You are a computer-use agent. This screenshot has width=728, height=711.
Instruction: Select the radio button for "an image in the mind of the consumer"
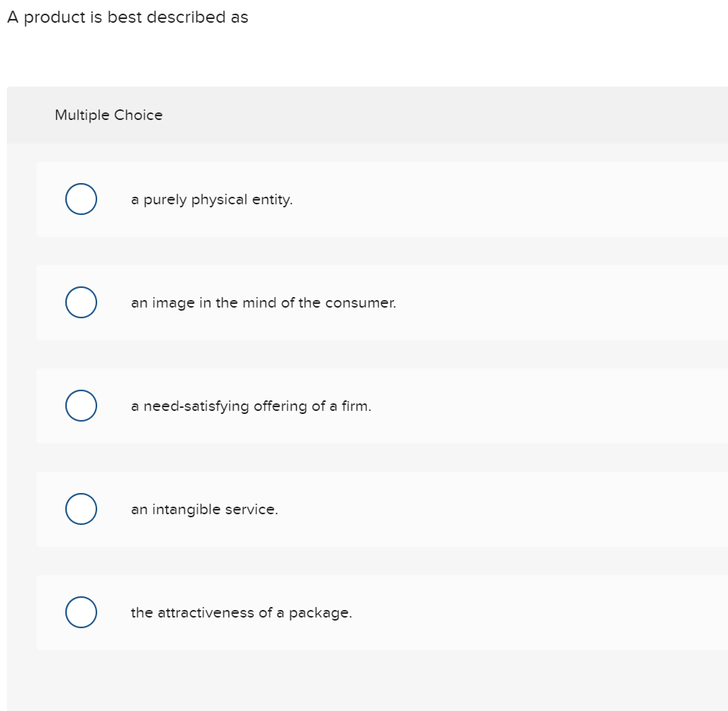80,302
